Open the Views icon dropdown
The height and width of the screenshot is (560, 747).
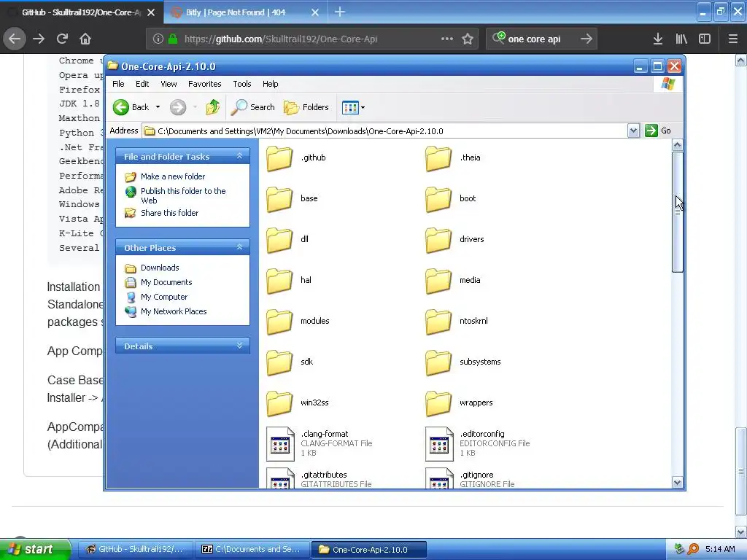pos(354,108)
